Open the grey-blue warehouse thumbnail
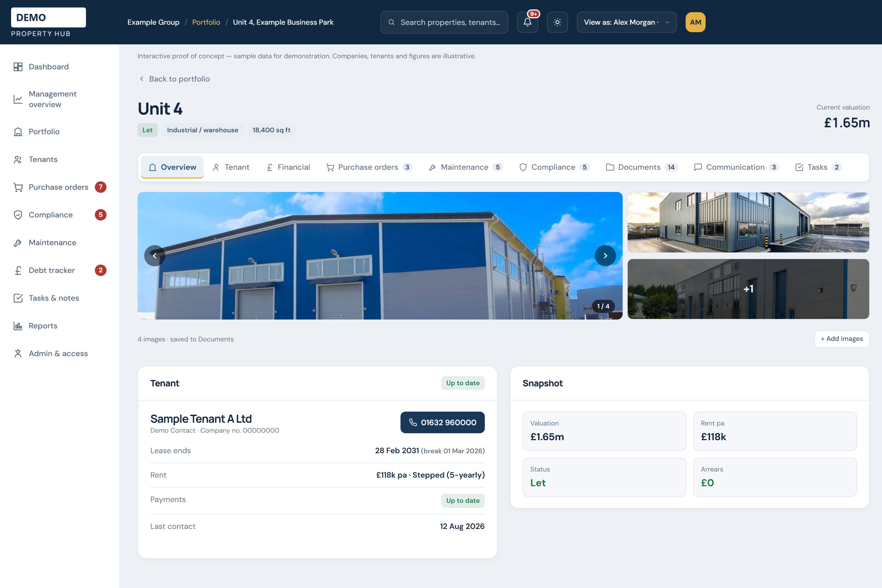Screen dimensions: 882x588 (748, 222)
